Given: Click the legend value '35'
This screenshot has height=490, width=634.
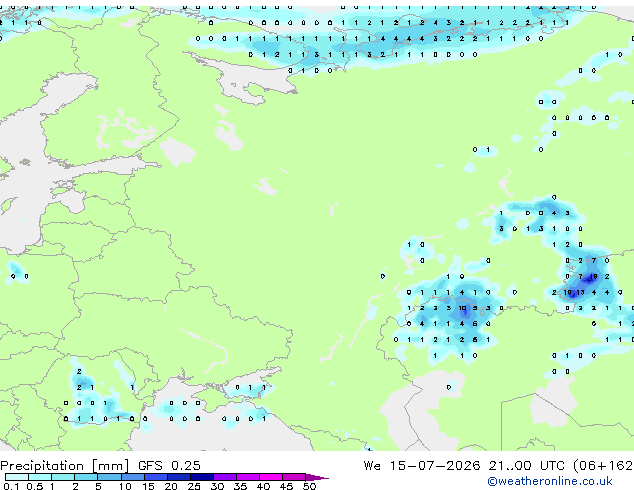Looking at the screenshot, I should tap(240, 486).
